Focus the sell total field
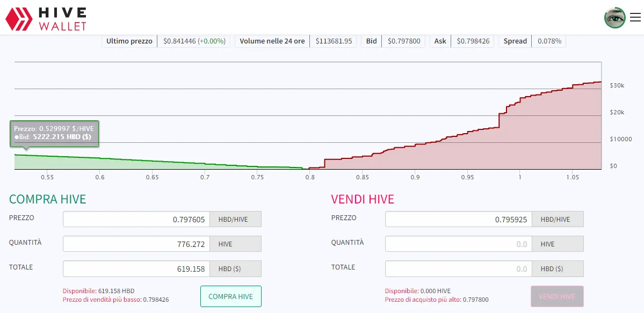Viewport: 644px width, 313px height. pyautogui.click(x=459, y=268)
